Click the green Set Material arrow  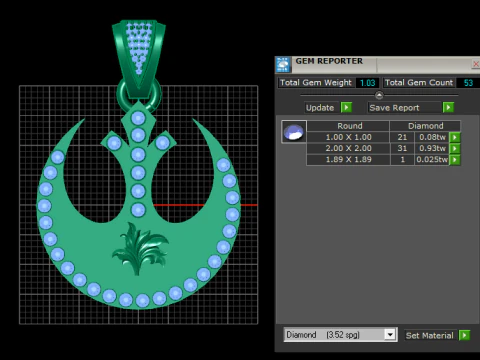(464, 335)
